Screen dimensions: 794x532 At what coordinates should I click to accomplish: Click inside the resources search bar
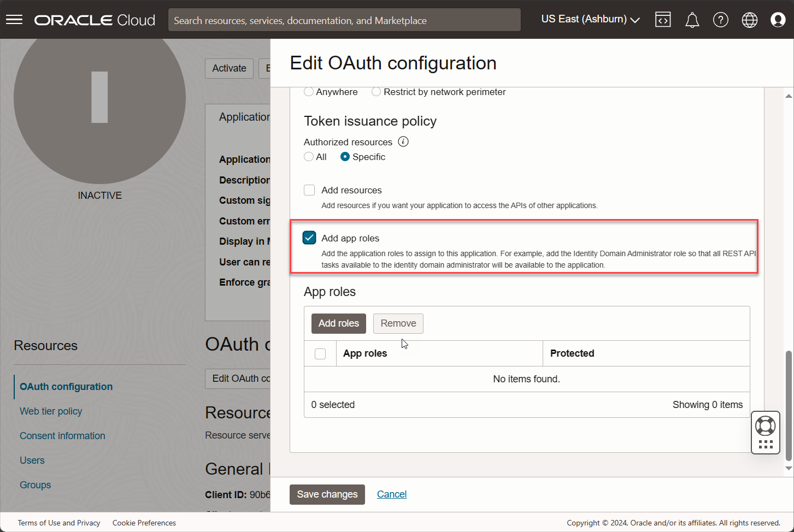(x=344, y=20)
